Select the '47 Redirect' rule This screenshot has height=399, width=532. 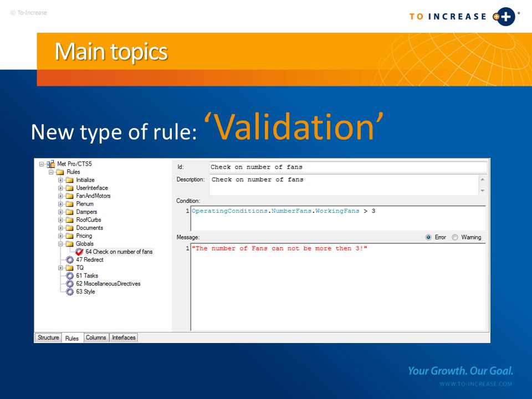click(90, 260)
